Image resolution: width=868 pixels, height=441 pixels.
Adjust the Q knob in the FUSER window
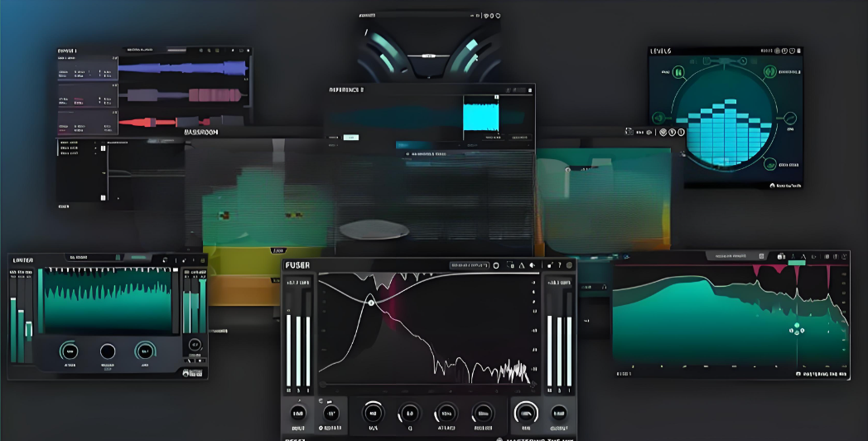[410, 414]
